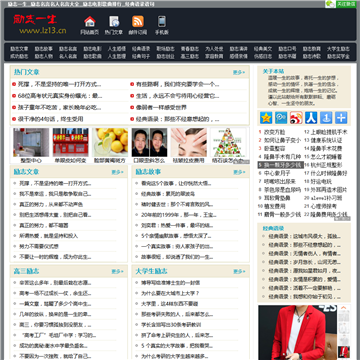
Task: Share via the red Sina Weibo icon
Action: tap(296, 118)
